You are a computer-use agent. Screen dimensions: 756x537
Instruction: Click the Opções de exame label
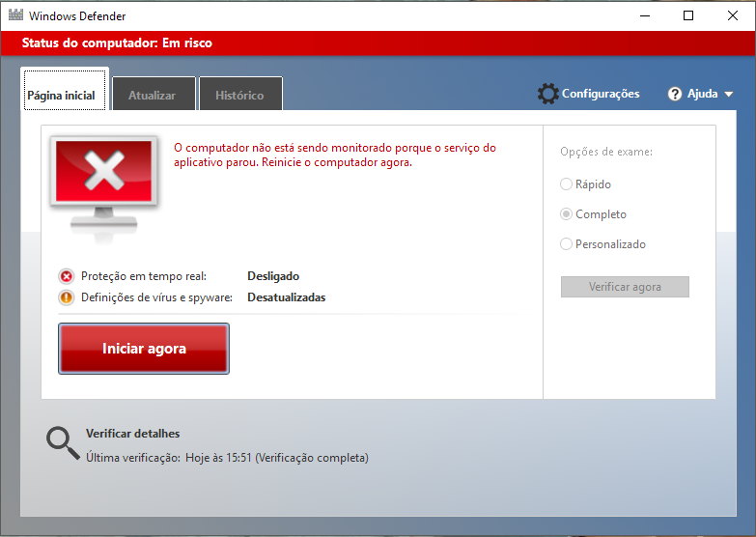coord(606,152)
